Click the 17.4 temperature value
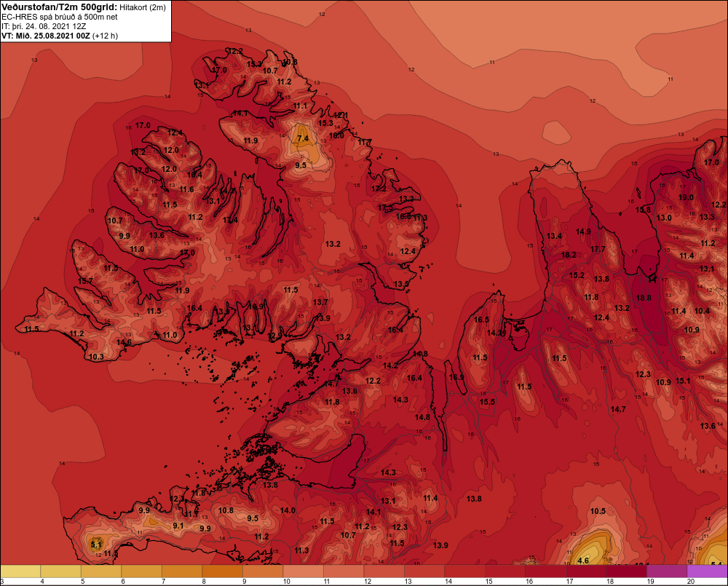Image resolution: width=728 pixels, height=586 pixels. 230,220
